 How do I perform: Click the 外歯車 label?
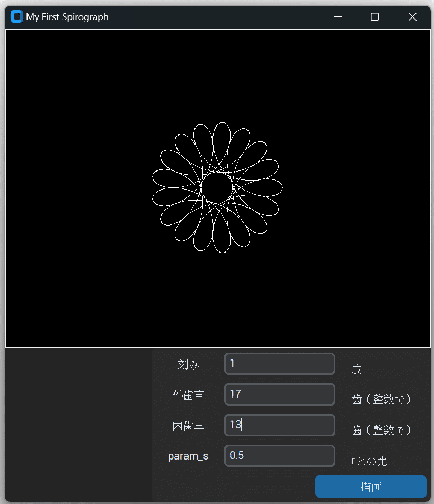(x=188, y=395)
